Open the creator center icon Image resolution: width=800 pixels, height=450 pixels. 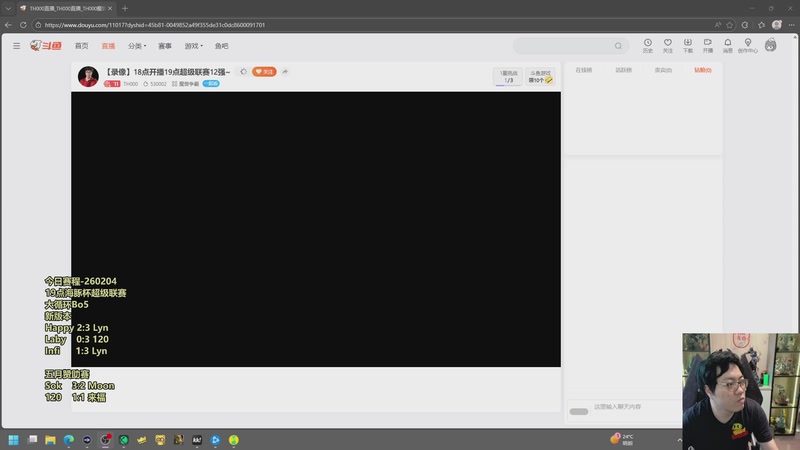coord(747,45)
